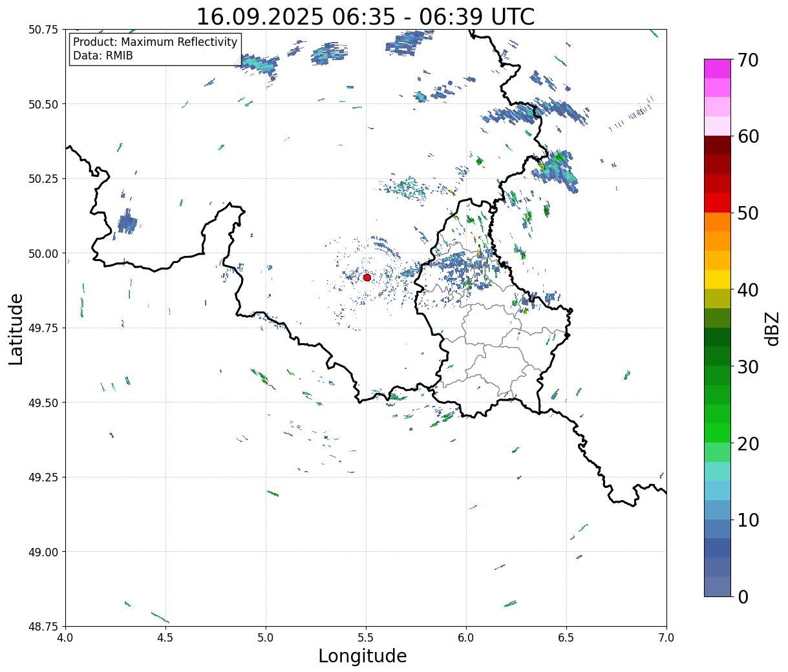
Task: Click the 50.50 latitude tick label
Action: tap(43, 104)
